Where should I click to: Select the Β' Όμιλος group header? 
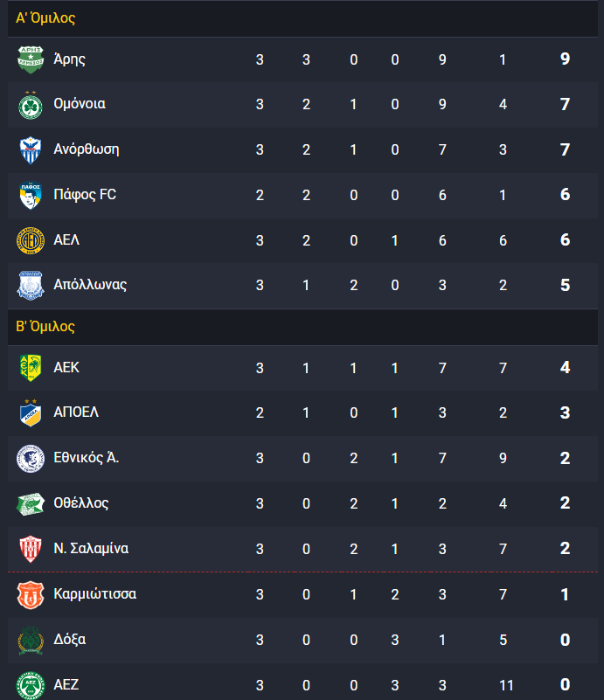(302, 327)
